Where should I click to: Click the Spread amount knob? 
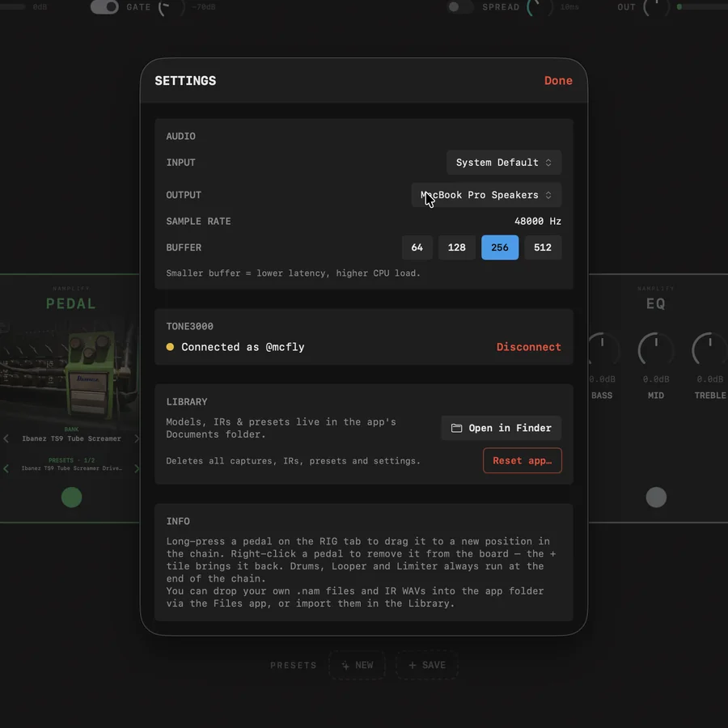(539, 6)
